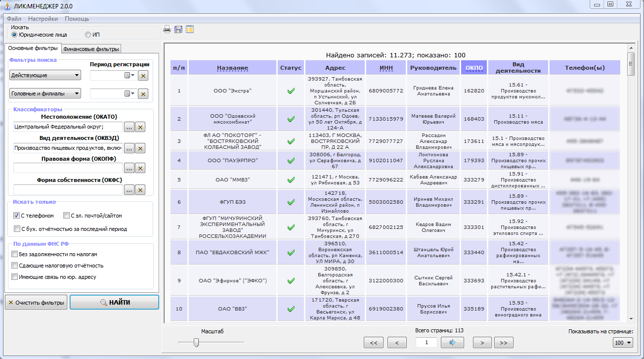The image size is (644, 359).
Task: Click the save floppy disk icon
Action: tap(178, 30)
